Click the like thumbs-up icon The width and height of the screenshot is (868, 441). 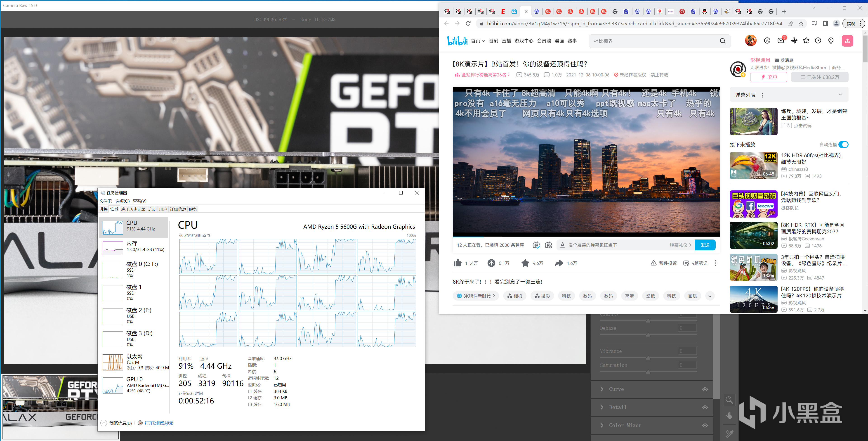click(457, 263)
